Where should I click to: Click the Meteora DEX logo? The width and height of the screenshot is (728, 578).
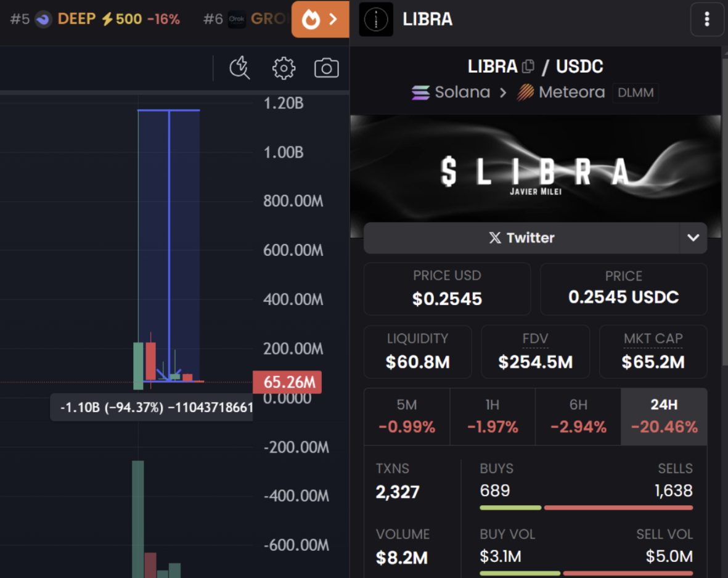point(526,92)
